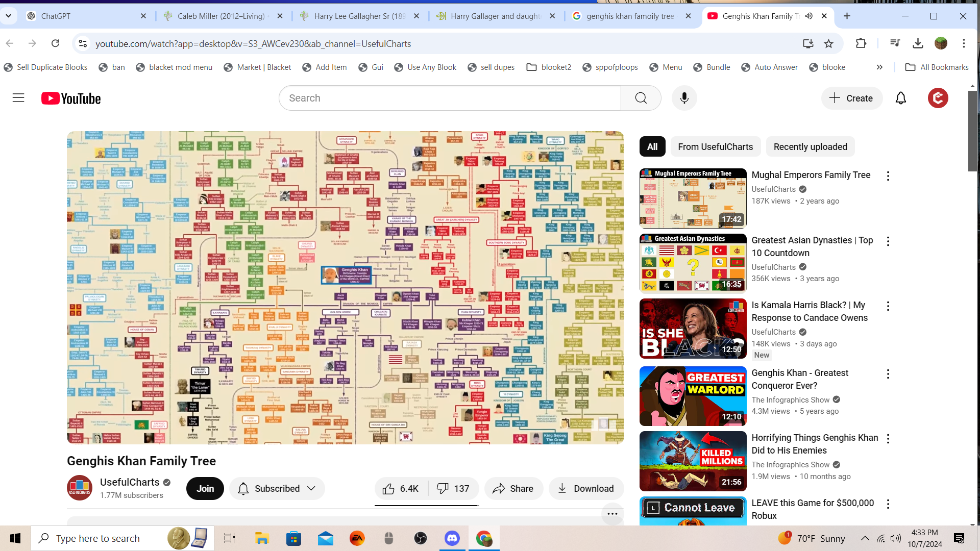Click the voice search microphone icon

click(684, 98)
